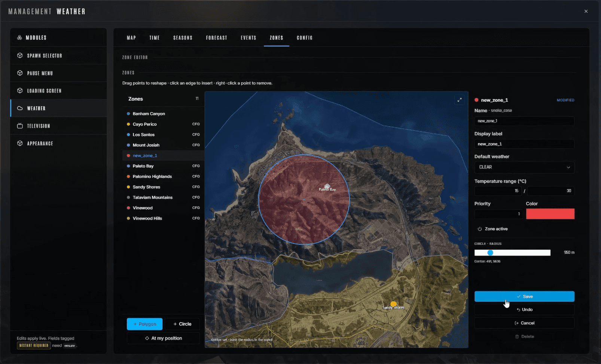Screen dimensions: 601x364
Task: Select new_zone_1 in the zones list
Action: pos(163,155)
